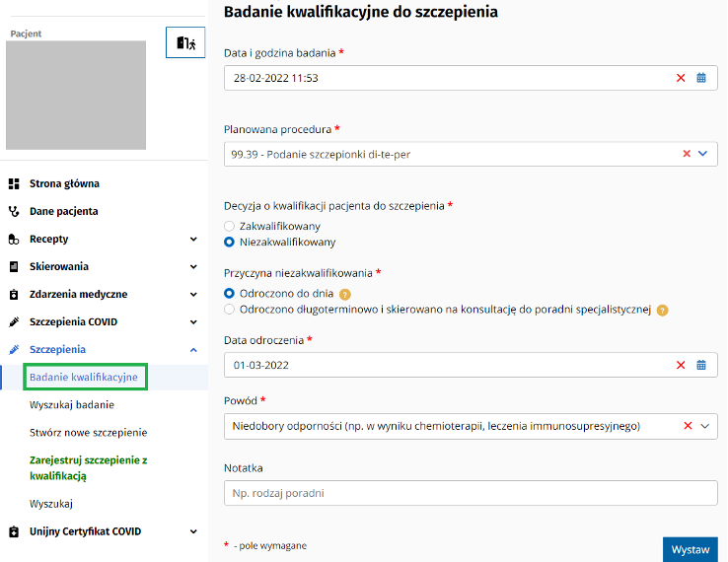Click into the Notatka text field

coord(471,493)
